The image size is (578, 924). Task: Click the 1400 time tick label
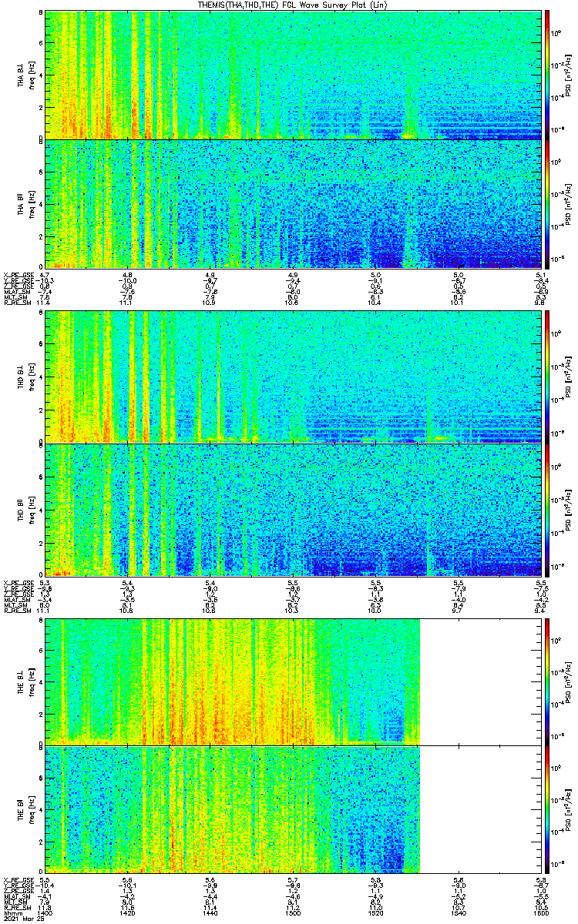(45, 913)
